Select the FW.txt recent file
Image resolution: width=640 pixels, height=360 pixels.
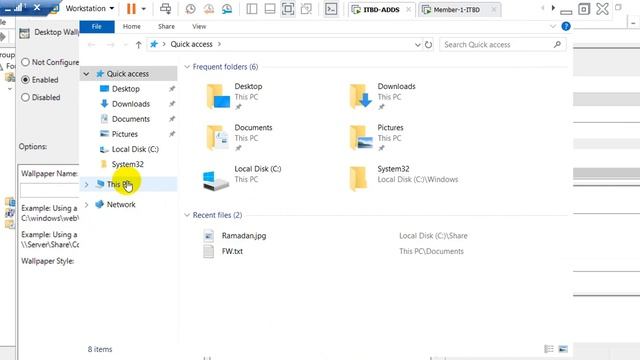coord(232,251)
